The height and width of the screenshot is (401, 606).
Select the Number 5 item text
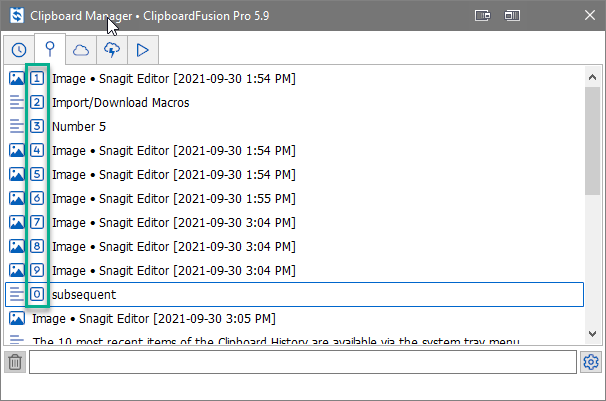79,127
